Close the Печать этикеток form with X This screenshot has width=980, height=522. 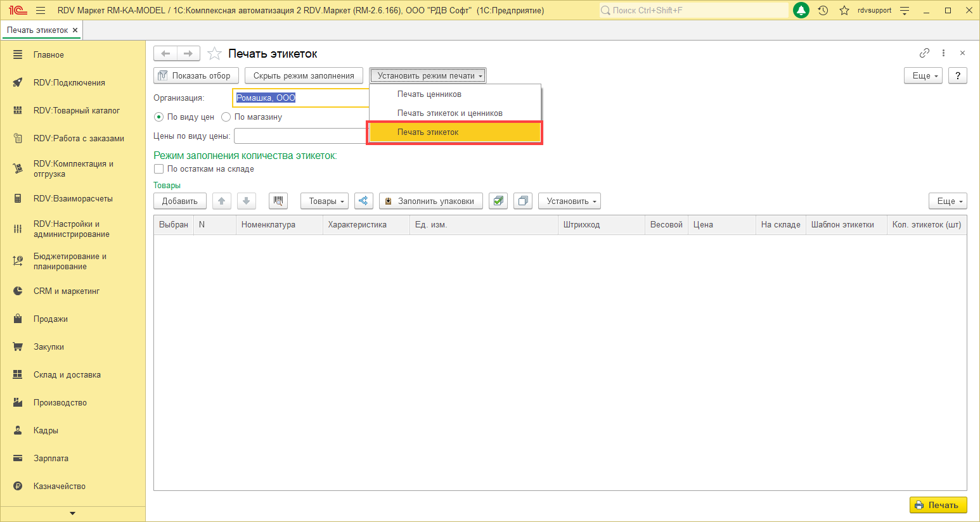(x=962, y=53)
